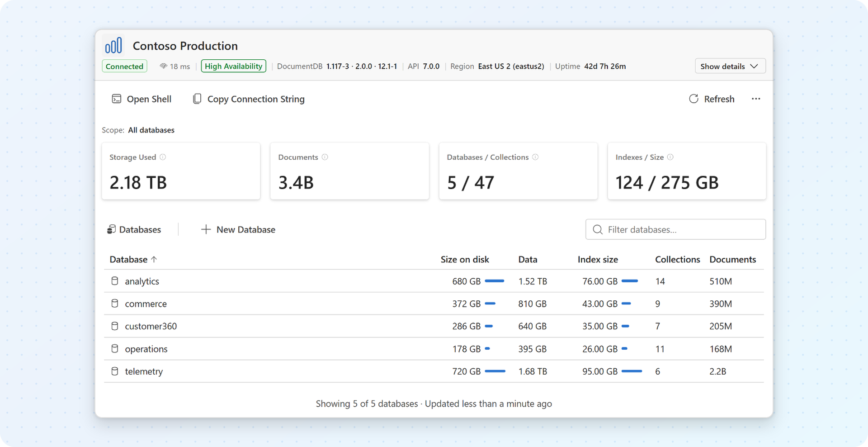The height and width of the screenshot is (447, 868).
Task: Open Shell from the toolbar
Action: click(142, 99)
